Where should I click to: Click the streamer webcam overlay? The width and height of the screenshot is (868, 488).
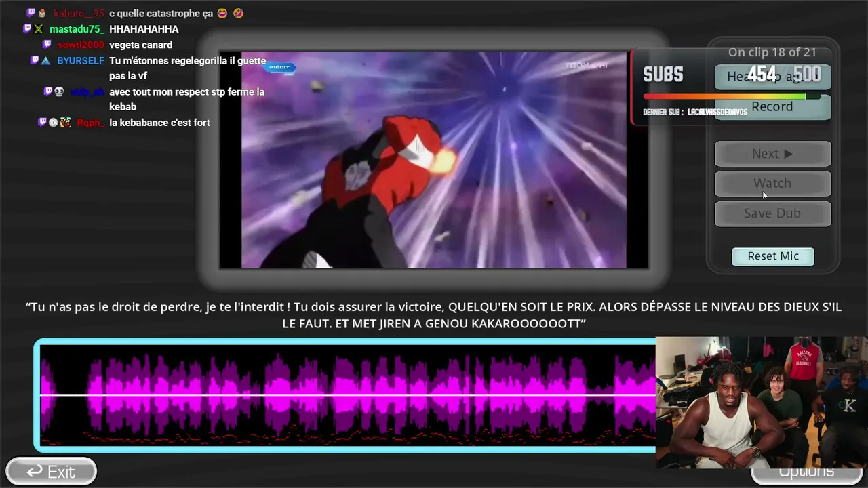pos(762,403)
